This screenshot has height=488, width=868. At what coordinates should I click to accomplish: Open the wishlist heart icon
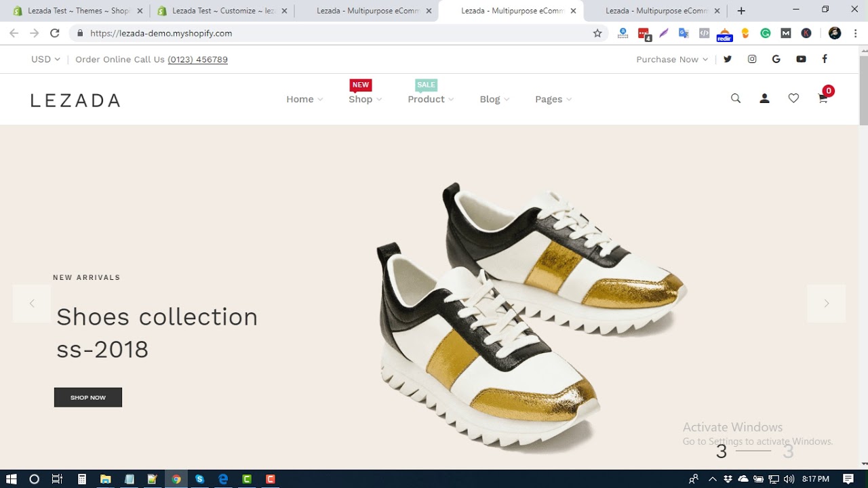click(x=793, y=99)
